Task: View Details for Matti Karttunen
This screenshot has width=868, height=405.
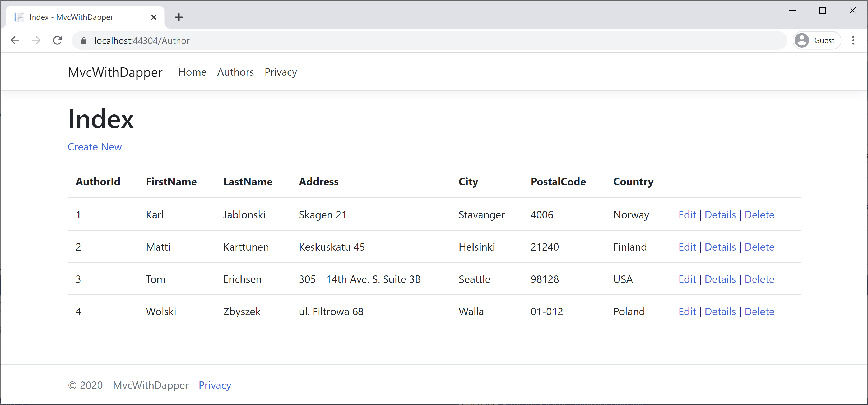Action: (720, 247)
